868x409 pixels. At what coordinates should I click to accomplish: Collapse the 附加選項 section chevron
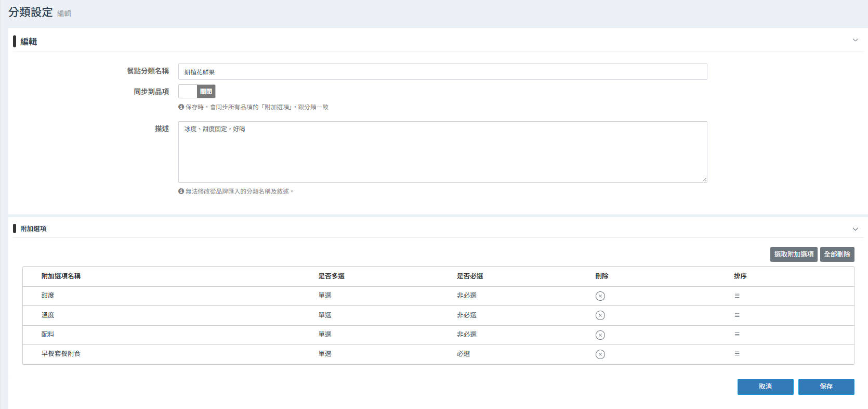(855, 229)
